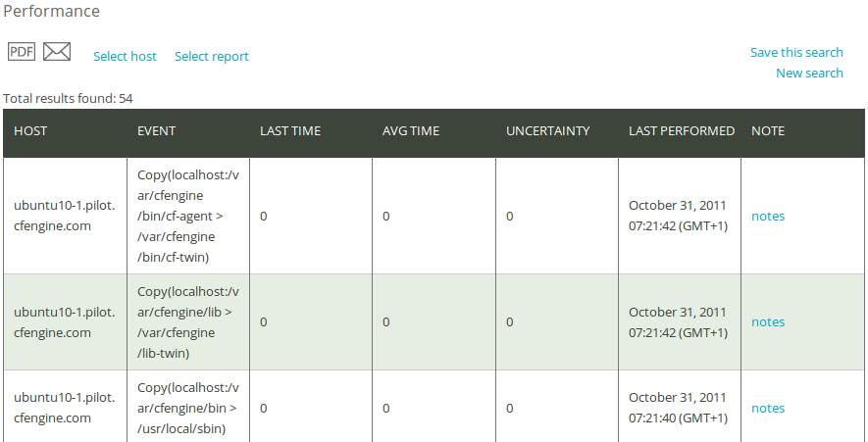Start a New search
The height and width of the screenshot is (442, 868).
click(809, 74)
